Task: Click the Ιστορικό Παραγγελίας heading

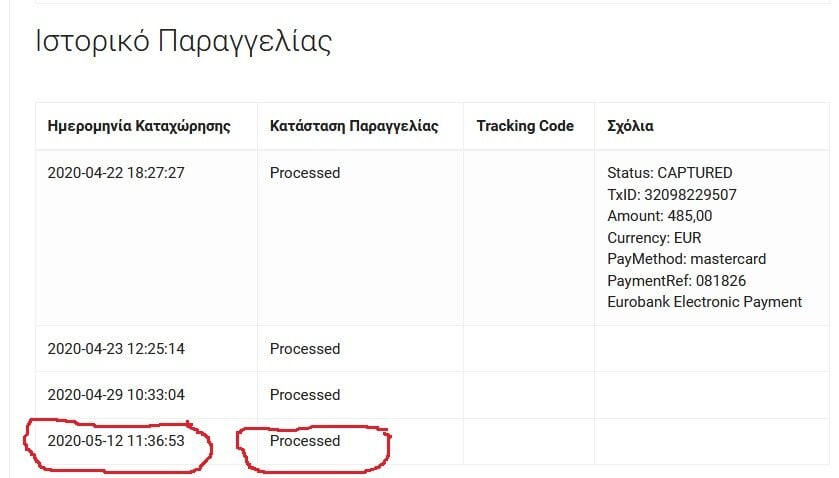Action: point(184,42)
